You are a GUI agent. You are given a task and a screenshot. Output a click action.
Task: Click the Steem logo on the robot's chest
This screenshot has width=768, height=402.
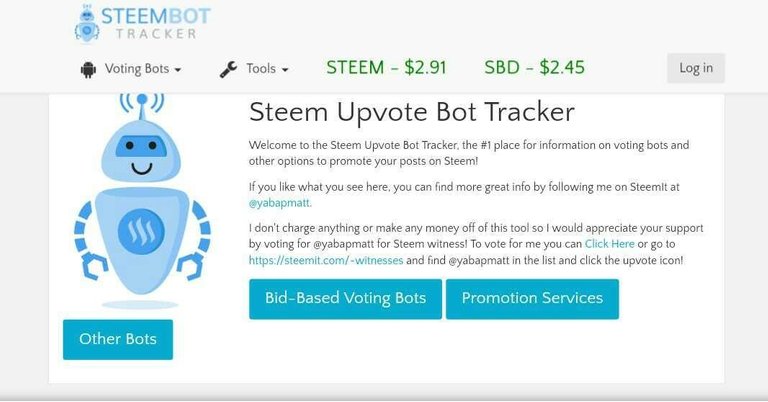coord(141,232)
